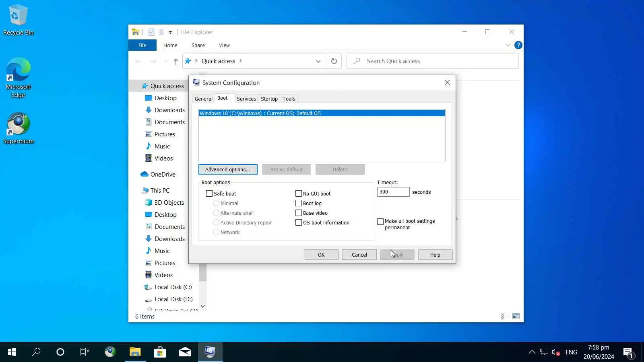Click the navigation pane scroll down arrow
The height and width of the screenshot is (362, 644).
tap(202, 306)
